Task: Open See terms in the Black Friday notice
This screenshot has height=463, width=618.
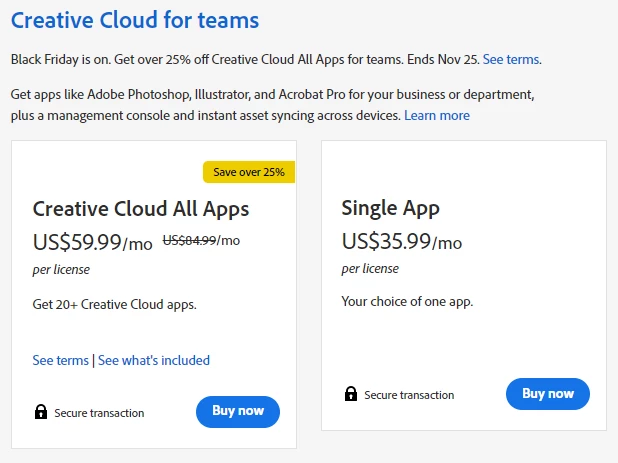Action: [x=512, y=60]
